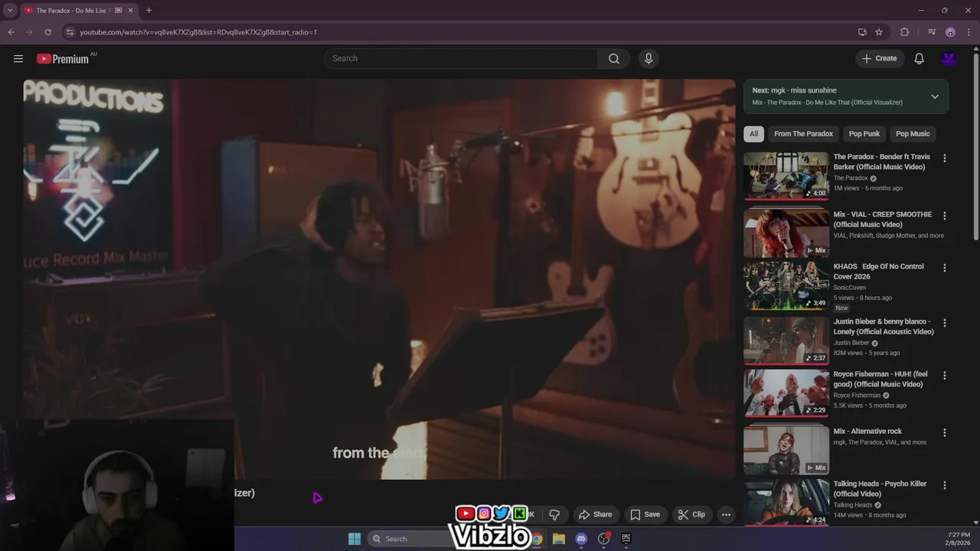Open the tab search dropdown arrow
The width and height of the screenshot is (980, 551).
click(x=10, y=11)
